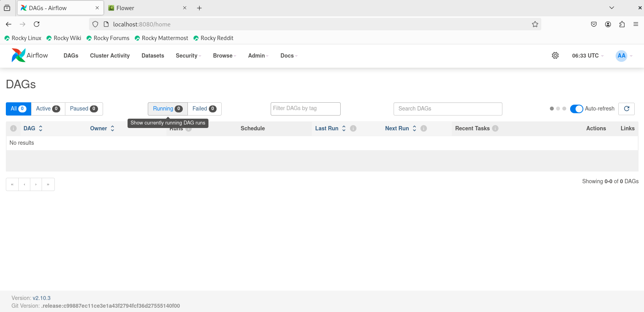Go to the last page of DAGs
This screenshot has height=312, width=644.
coord(48,184)
